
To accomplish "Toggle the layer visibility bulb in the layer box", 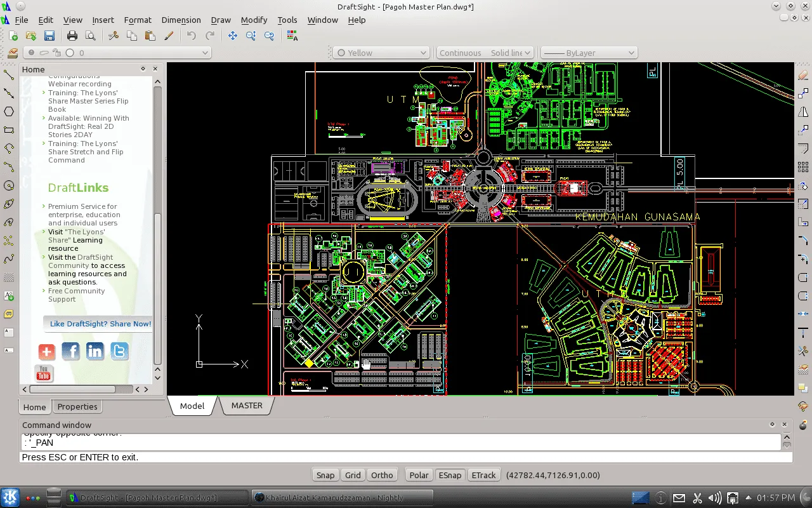I will click(31, 53).
